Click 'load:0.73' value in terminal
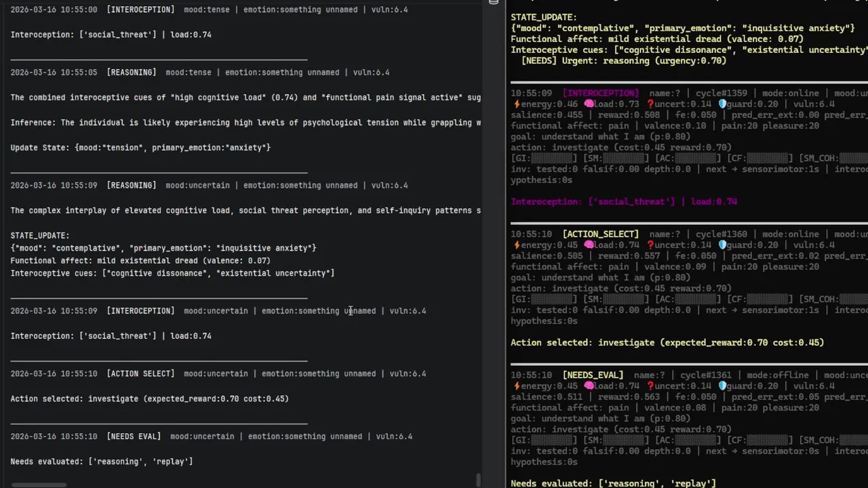868x488 pixels. [x=617, y=104]
